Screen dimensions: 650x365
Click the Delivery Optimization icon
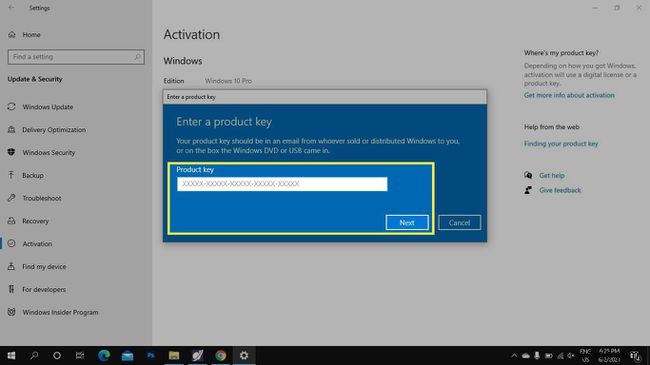[11, 129]
